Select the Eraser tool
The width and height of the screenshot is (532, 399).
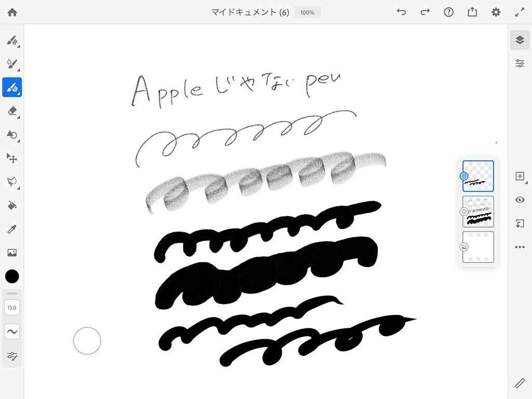(x=12, y=111)
